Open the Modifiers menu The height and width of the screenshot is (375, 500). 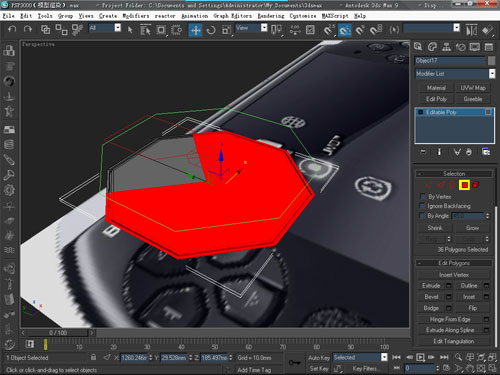pos(136,16)
